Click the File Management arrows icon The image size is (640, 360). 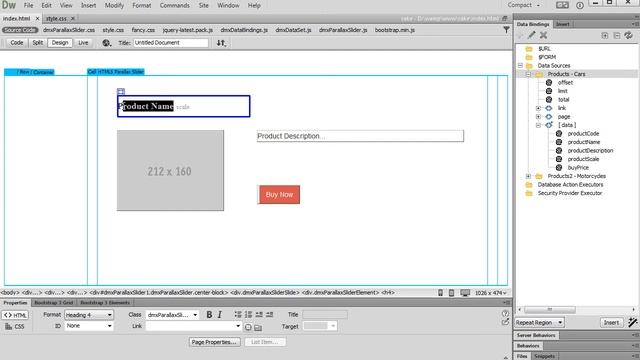tap(221, 43)
